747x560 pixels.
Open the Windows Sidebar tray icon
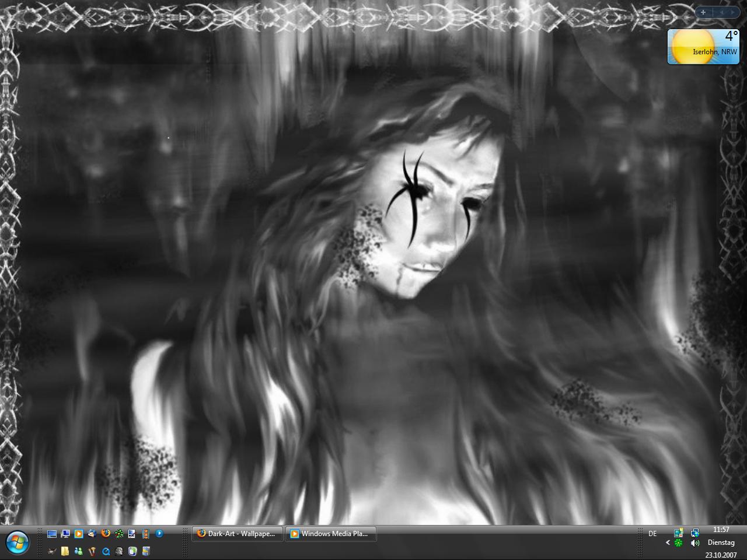[x=678, y=533]
